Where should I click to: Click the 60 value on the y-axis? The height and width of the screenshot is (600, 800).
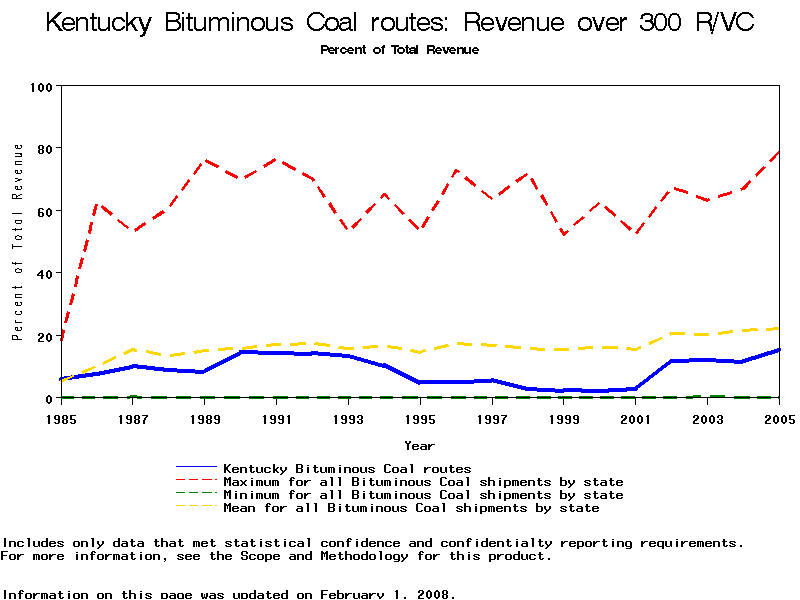43,211
